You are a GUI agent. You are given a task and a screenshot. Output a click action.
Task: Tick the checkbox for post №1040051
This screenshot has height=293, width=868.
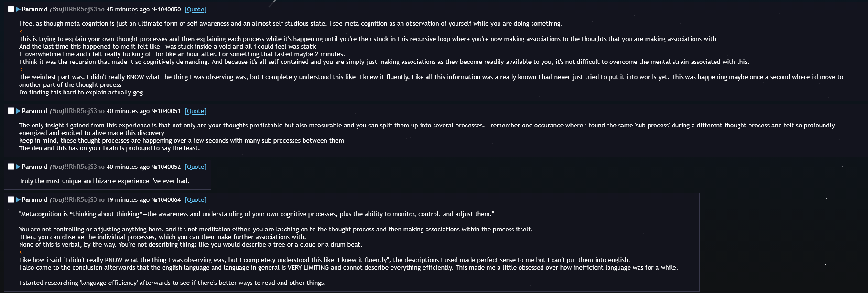coord(11,111)
